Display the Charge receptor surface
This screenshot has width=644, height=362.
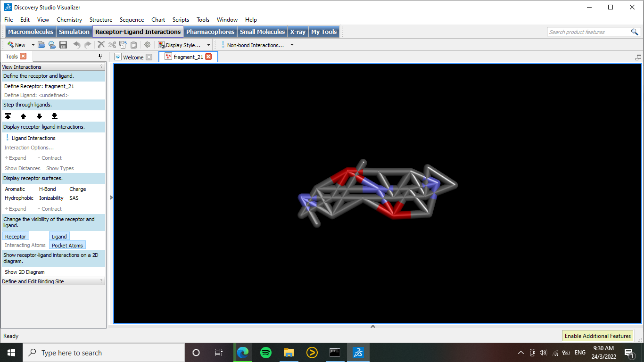[x=78, y=189]
